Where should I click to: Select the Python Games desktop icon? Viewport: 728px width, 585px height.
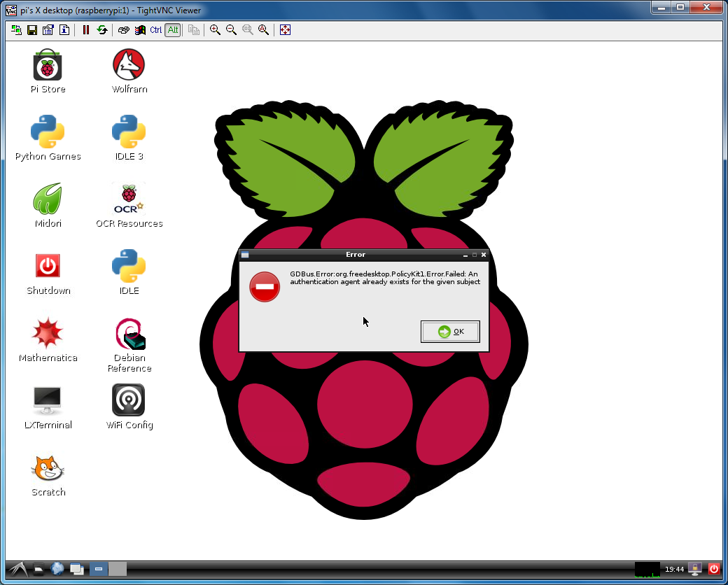point(48,138)
